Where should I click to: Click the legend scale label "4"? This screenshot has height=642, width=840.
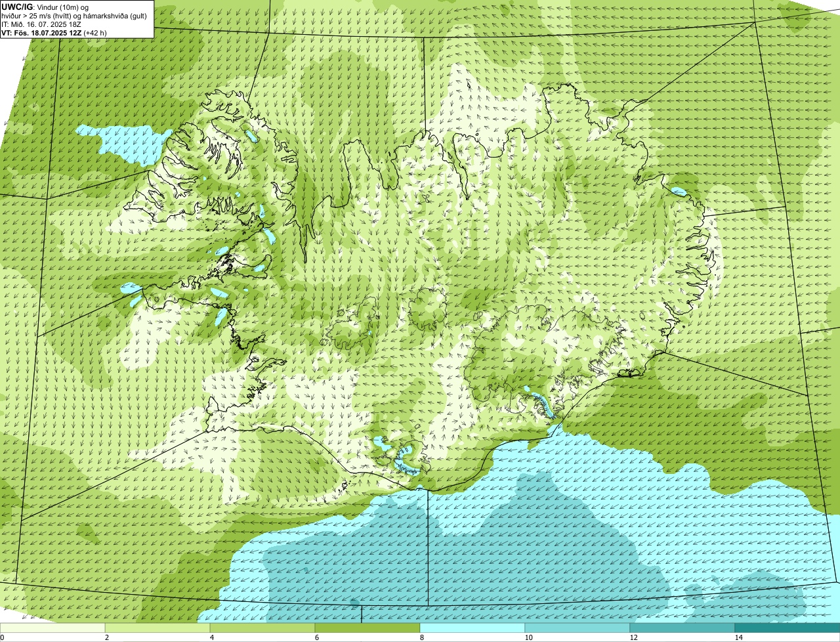[x=211, y=637]
